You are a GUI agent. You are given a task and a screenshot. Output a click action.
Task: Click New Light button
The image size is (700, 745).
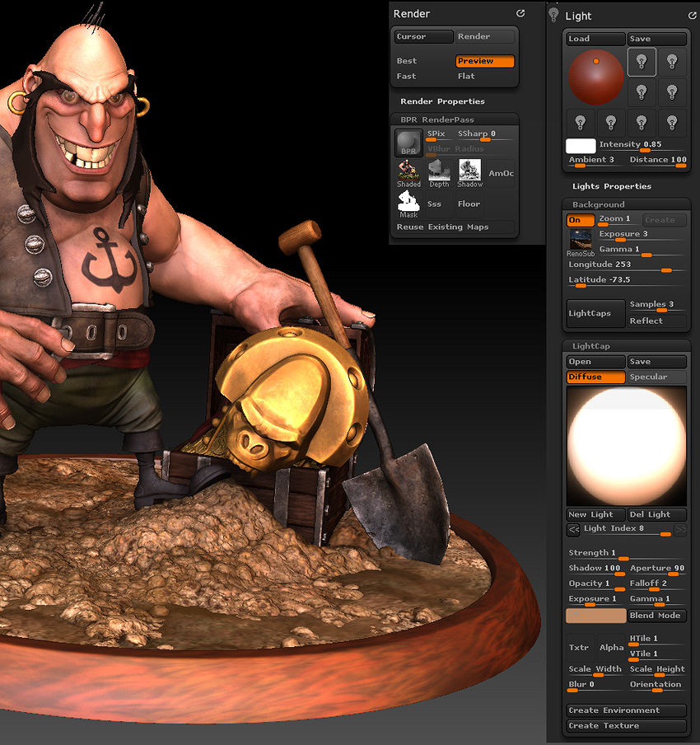click(x=595, y=514)
